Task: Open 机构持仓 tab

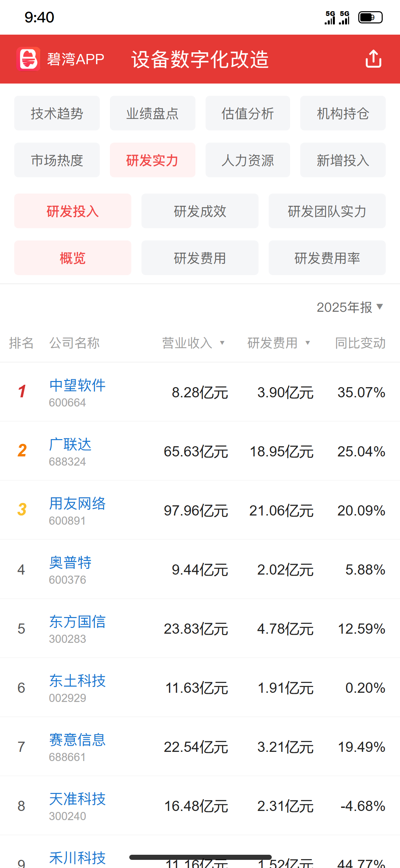Action: tap(343, 113)
